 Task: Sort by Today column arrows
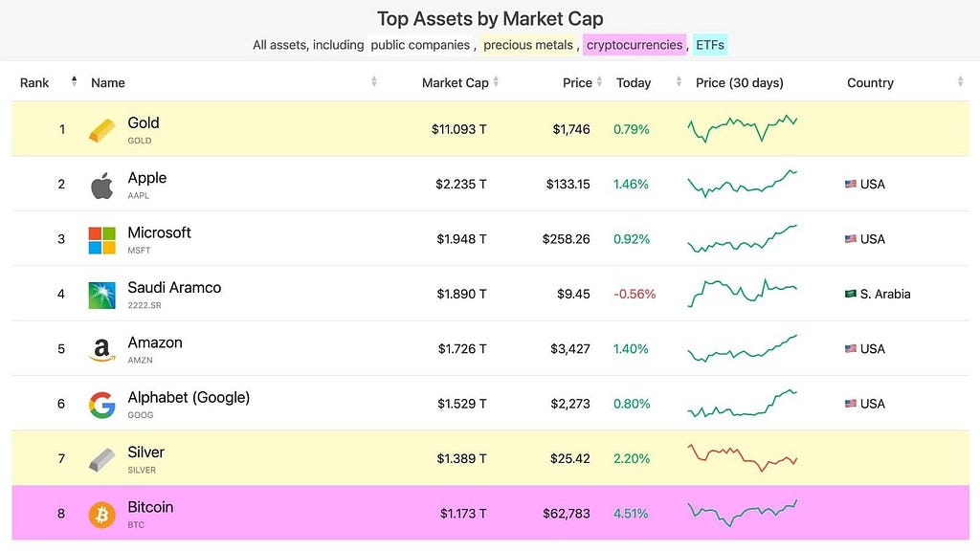[x=679, y=81]
